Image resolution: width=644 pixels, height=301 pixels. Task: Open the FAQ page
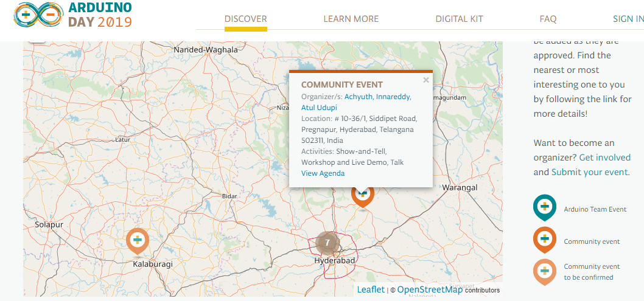tap(548, 19)
